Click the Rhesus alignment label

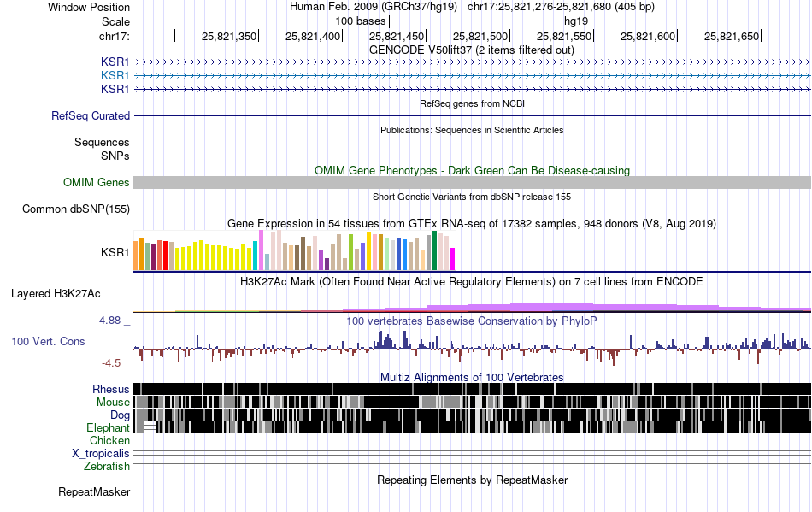(111, 389)
